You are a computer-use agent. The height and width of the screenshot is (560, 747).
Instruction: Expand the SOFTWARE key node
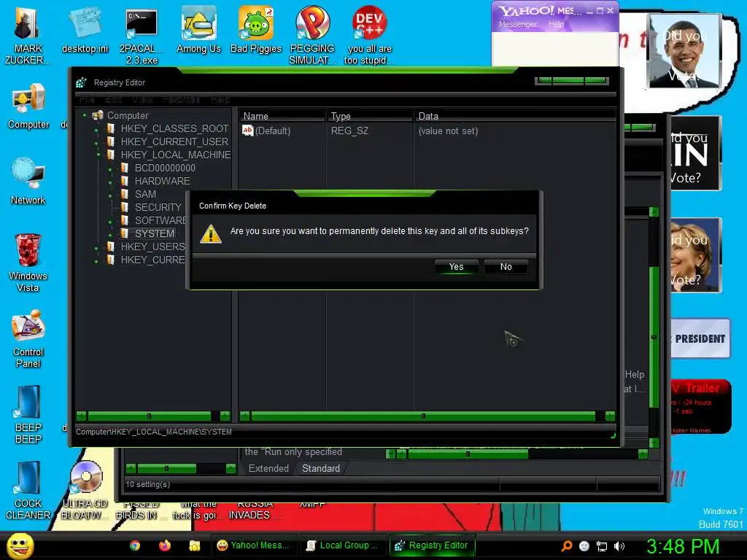[111, 222]
